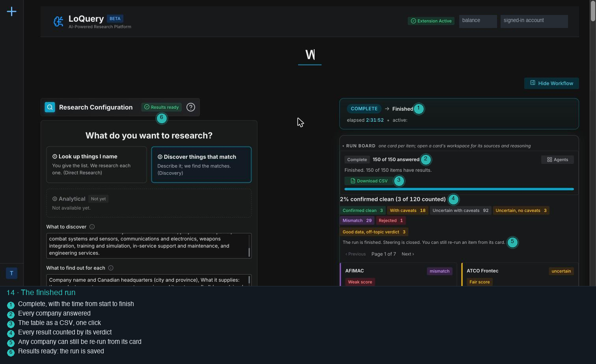
Task: Click the info icon beside What to find out
Action: [x=111, y=268]
